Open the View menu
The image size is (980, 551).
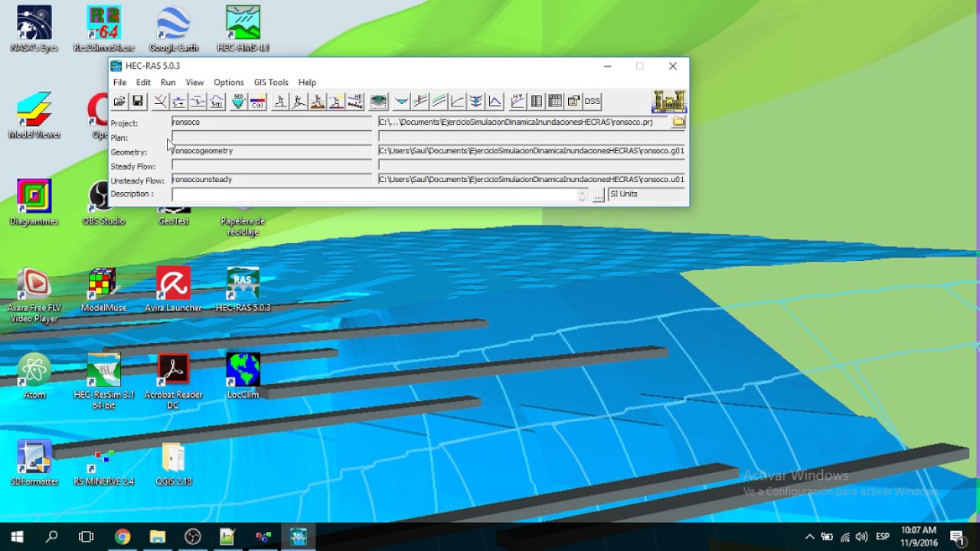pos(194,82)
